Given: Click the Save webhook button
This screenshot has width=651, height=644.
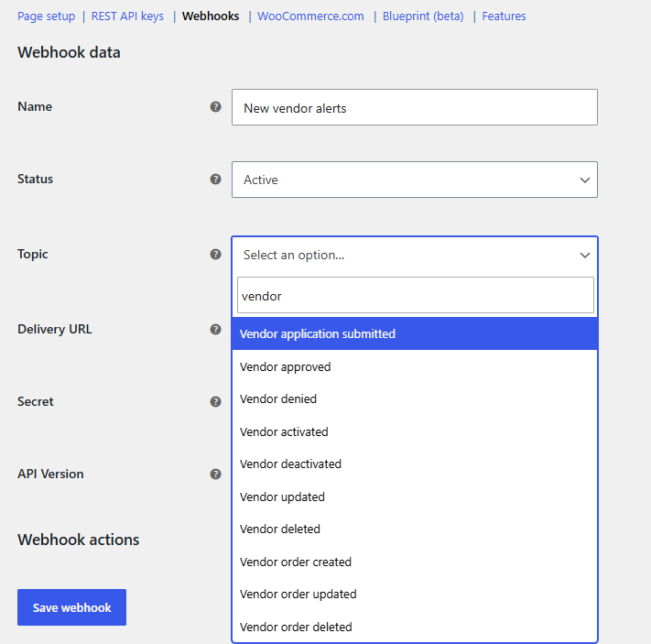Looking at the screenshot, I should click(x=71, y=607).
